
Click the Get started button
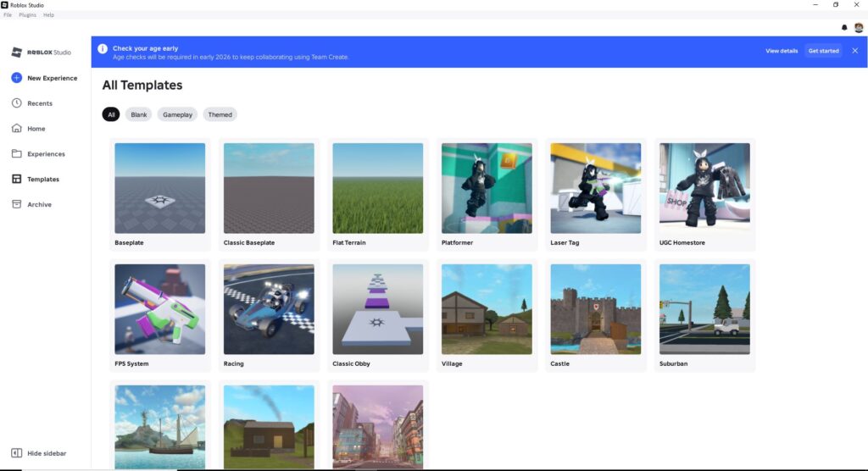pos(823,51)
